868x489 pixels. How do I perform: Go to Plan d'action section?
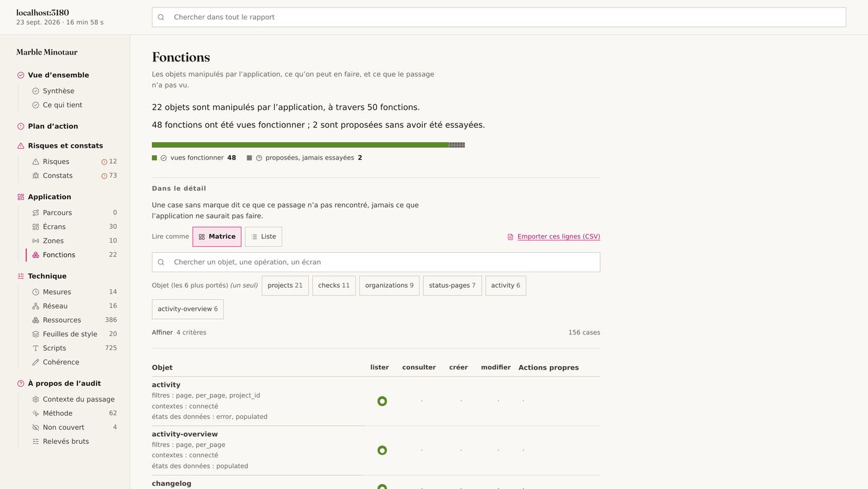pos(53,126)
